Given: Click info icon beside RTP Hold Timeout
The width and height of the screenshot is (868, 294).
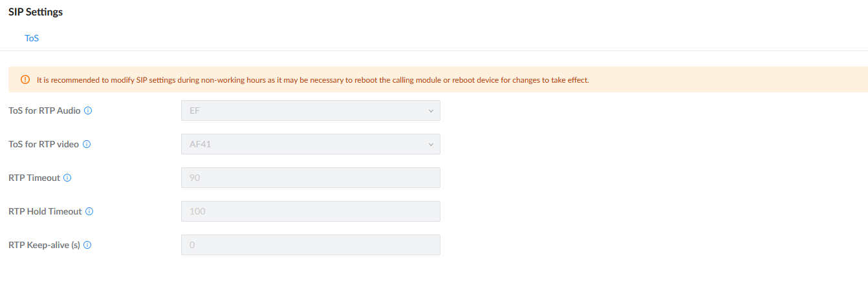Looking at the screenshot, I should coord(89,211).
